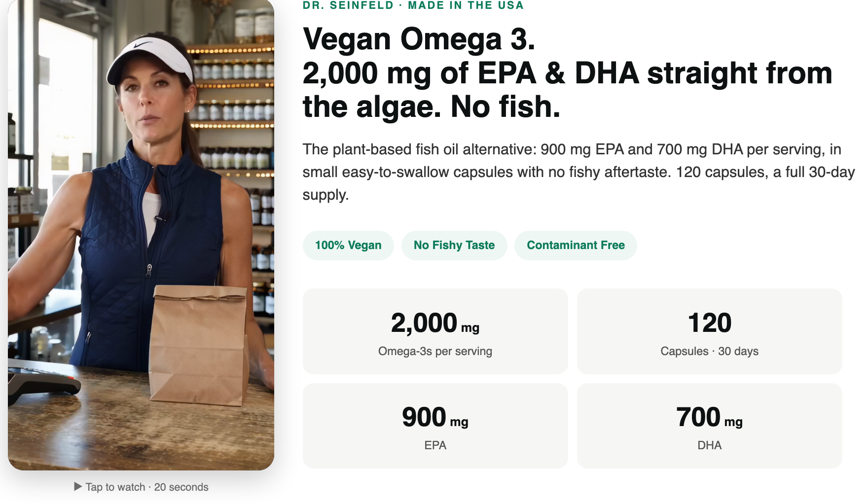Click the product description paragraph

tap(579, 172)
